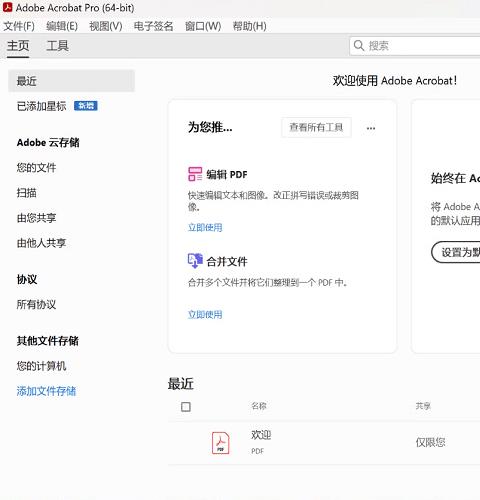The width and height of the screenshot is (480, 500).
Task: Click 立即使用 link under 编辑 PDF
Action: point(205,227)
